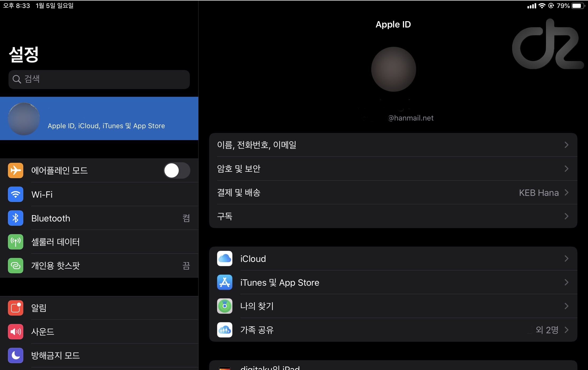Viewport: 588px width, 370px height.
Task: Tap the 오후 8:33 clock
Action: (x=16, y=6)
